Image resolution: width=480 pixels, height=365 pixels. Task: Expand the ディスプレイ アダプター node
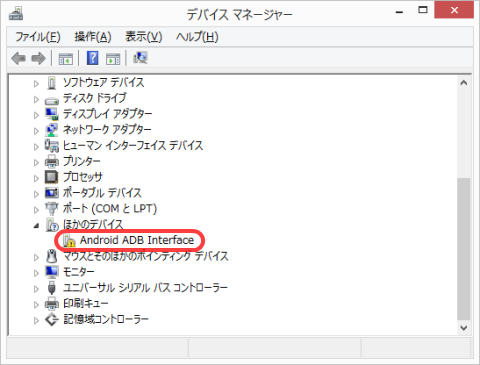coord(36,115)
